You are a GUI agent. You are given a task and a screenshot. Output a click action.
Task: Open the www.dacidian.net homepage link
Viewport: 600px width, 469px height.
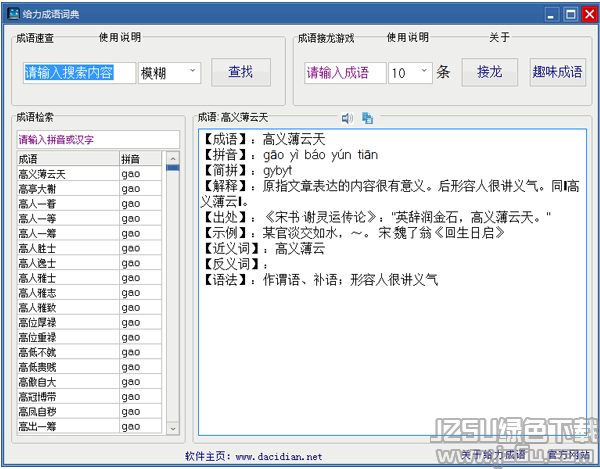click(279, 456)
